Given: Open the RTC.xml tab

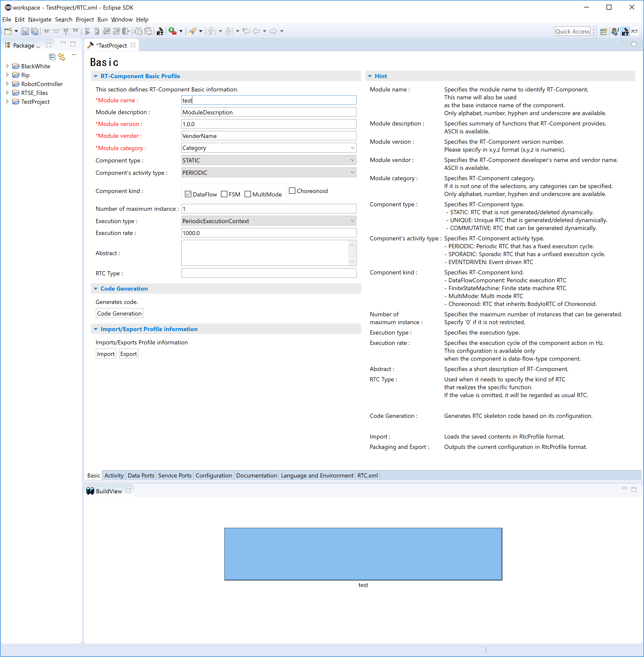Looking at the screenshot, I should coord(368,475).
